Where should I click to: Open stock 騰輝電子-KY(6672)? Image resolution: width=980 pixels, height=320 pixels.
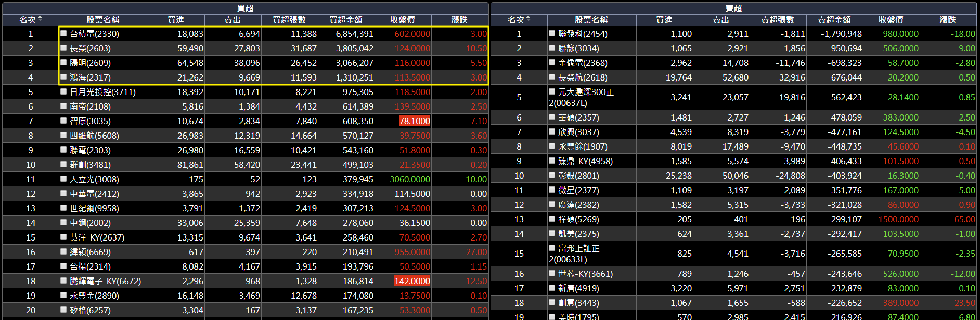pyautogui.click(x=105, y=281)
